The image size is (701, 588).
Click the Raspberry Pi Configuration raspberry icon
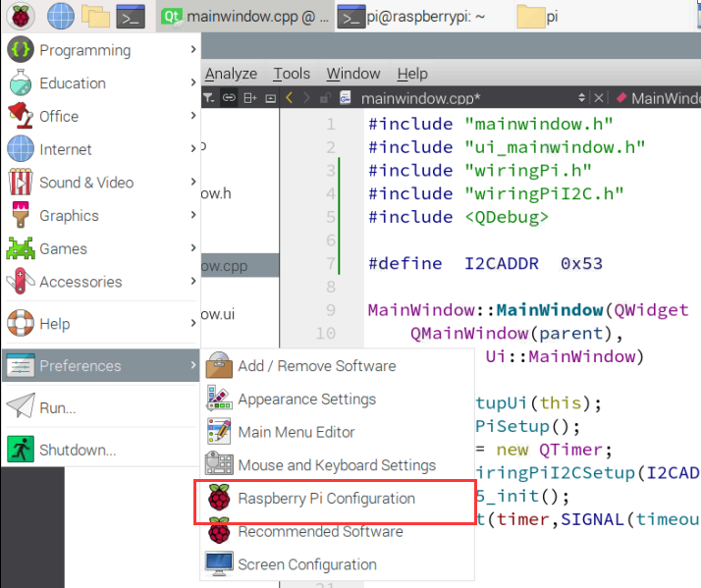(219, 498)
